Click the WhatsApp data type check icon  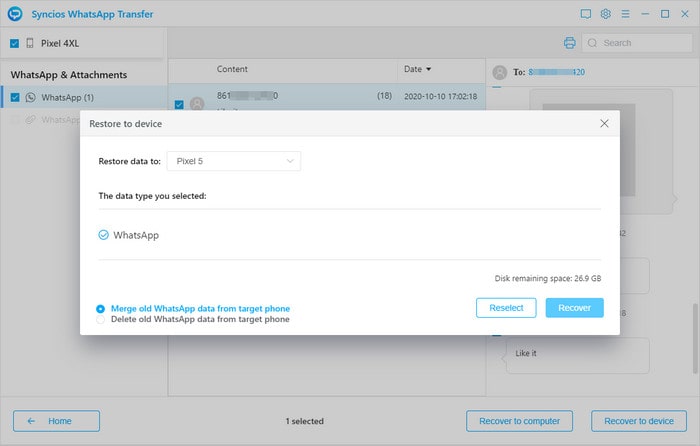[x=103, y=235]
